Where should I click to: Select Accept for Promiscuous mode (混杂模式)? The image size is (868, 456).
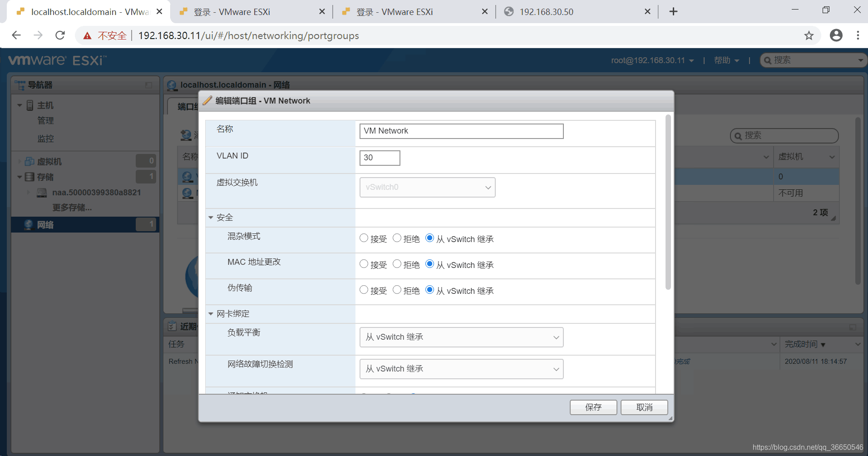364,238
